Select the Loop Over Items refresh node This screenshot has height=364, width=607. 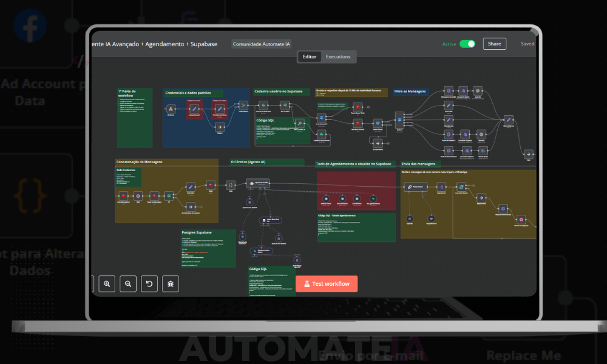pyautogui.click(x=461, y=187)
